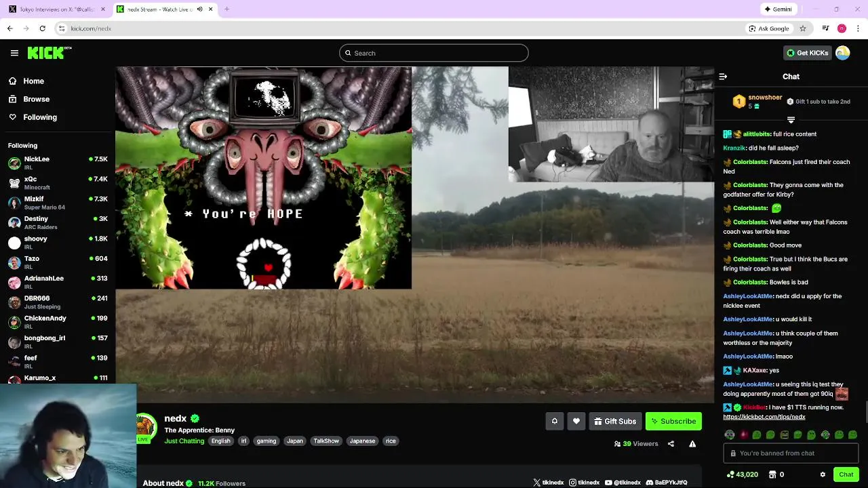Open feef channel in Following list
The height and width of the screenshot is (488, 868).
[58, 361]
